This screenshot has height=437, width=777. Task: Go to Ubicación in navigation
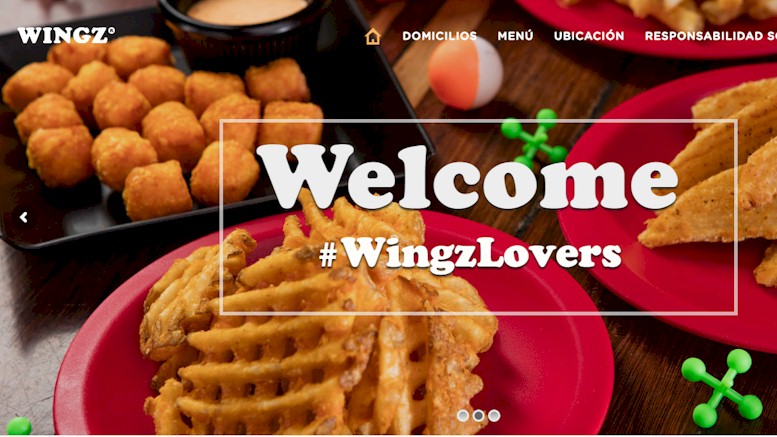coord(589,36)
